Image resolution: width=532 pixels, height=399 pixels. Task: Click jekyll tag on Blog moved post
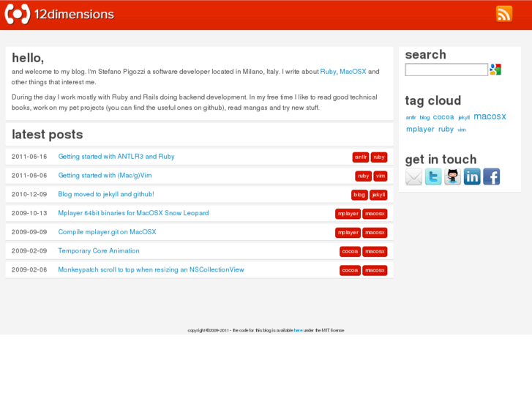pyautogui.click(x=378, y=195)
